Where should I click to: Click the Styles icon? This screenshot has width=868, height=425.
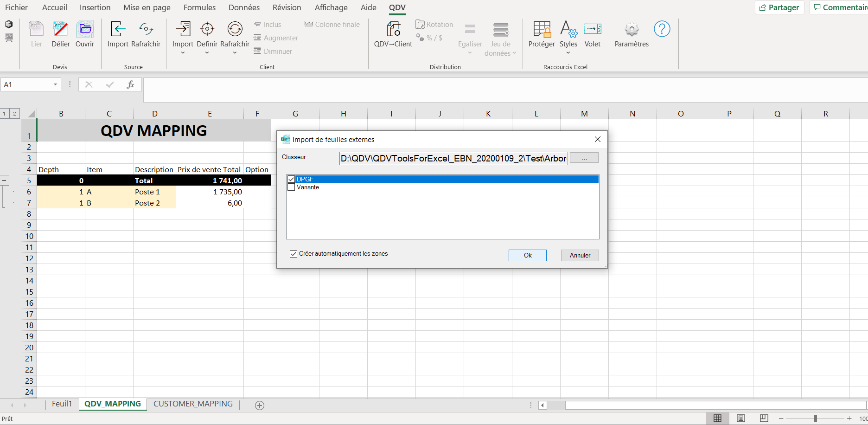[x=568, y=29]
